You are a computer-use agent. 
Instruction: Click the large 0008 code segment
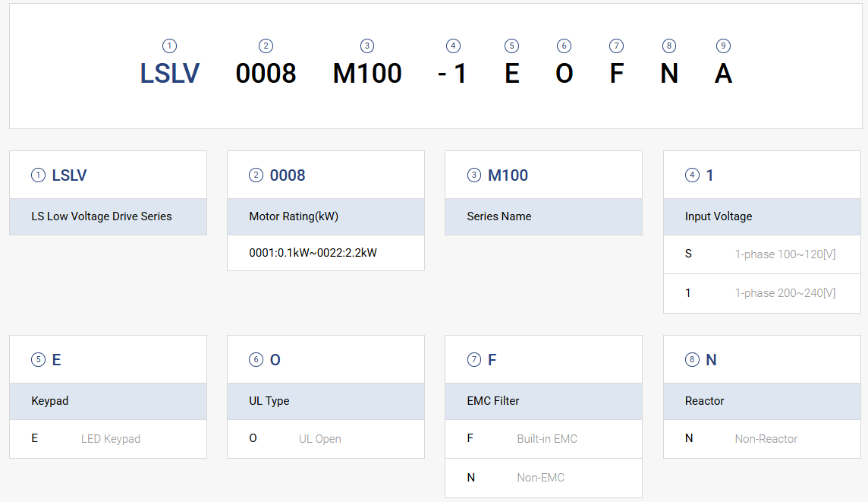point(266,74)
